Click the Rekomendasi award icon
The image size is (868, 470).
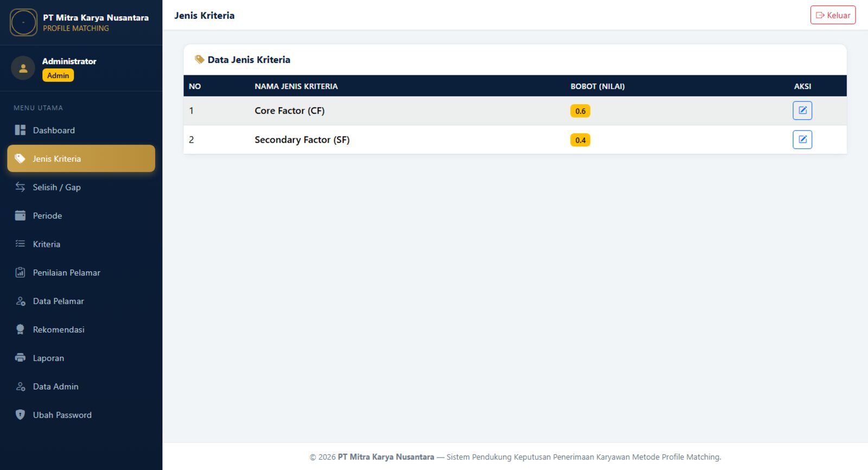(x=20, y=329)
